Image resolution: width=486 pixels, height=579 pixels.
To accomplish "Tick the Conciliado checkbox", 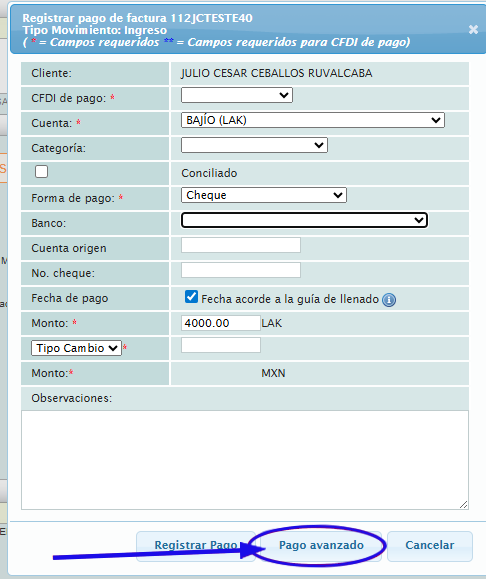I will [41, 171].
